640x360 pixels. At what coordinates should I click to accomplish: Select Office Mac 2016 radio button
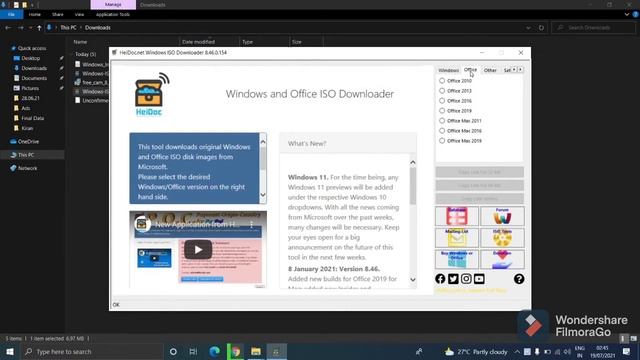click(x=442, y=131)
